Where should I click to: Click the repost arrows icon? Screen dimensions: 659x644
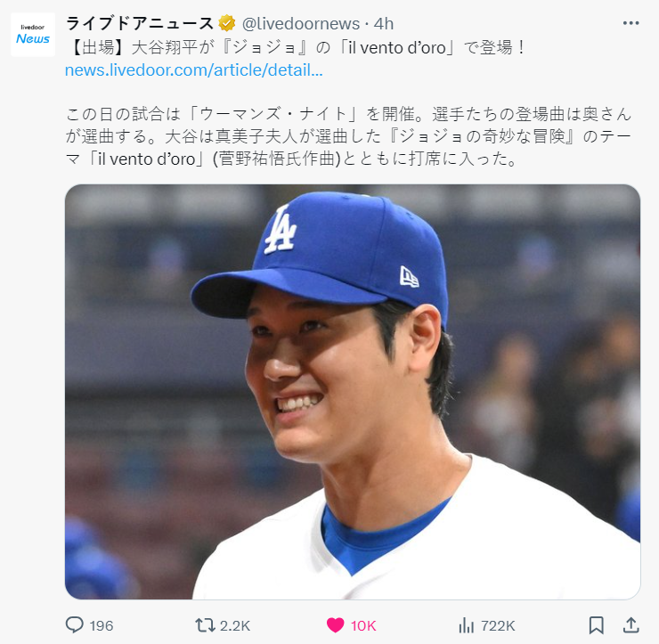click(x=205, y=625)
